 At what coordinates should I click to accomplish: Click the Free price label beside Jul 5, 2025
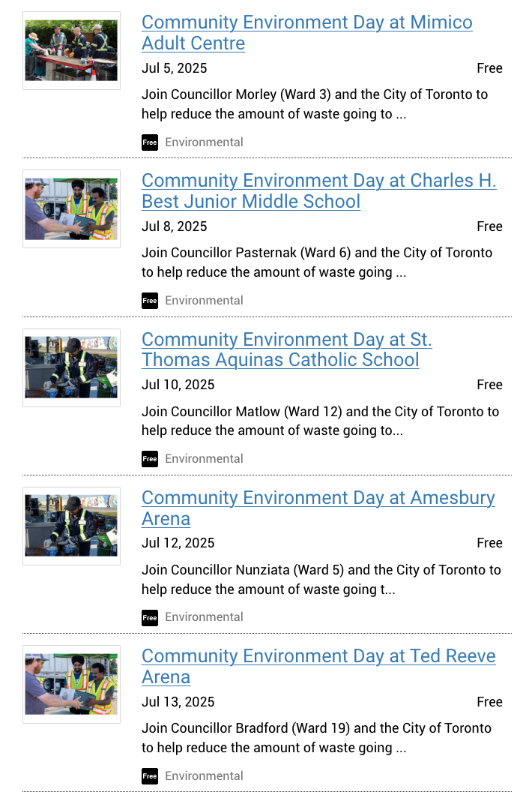489,68
